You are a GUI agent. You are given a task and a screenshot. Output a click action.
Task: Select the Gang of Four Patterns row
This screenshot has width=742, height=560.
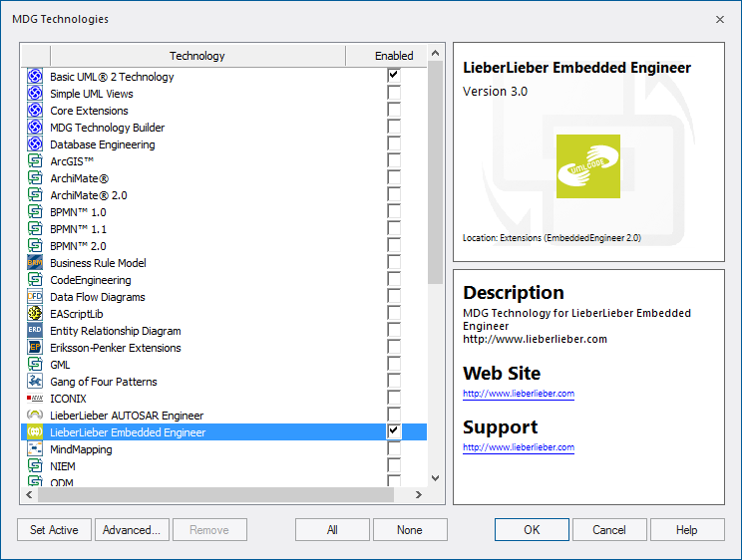pyautogui.click(x=223, y=382)
